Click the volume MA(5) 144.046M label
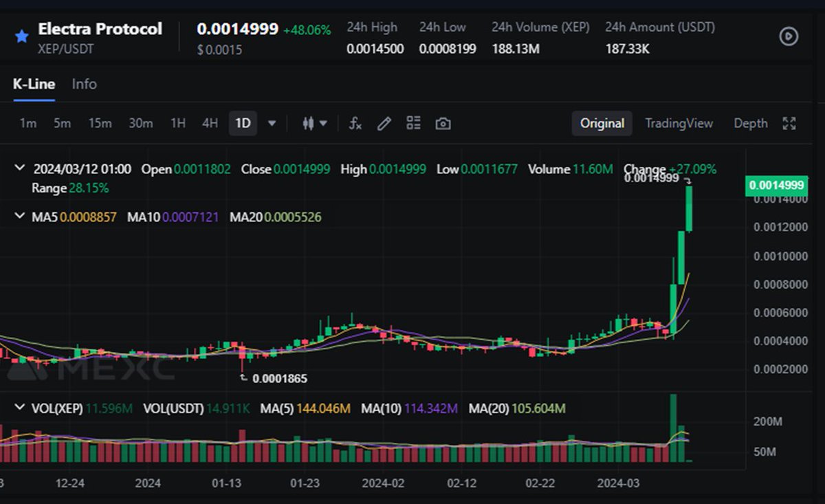825x504 pixels. 305,408
